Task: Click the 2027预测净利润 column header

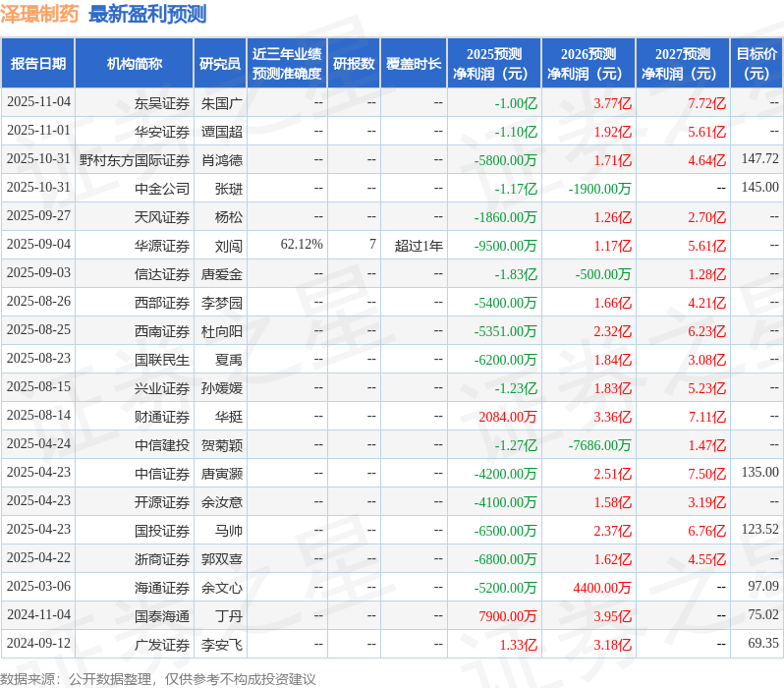Action: click(683, 64)
